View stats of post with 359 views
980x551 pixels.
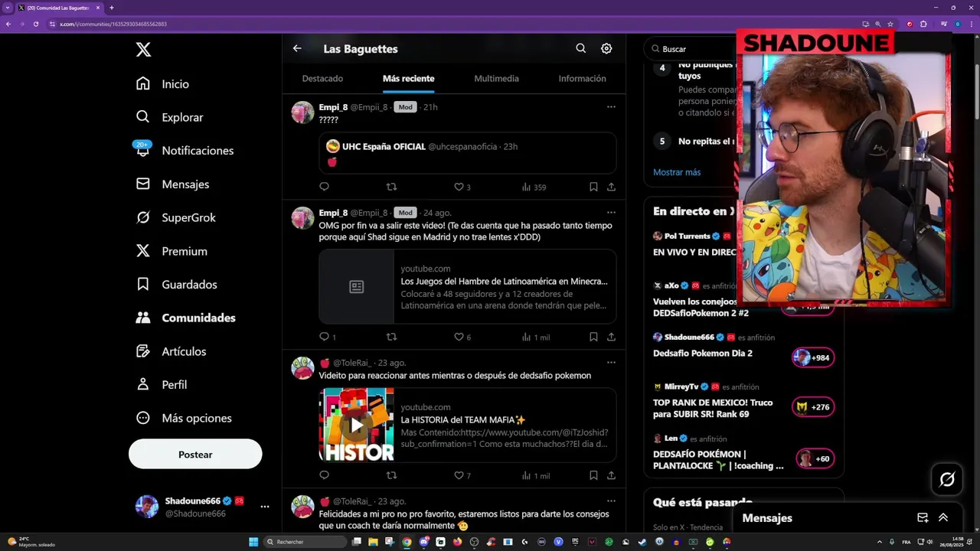pos(534,187)
